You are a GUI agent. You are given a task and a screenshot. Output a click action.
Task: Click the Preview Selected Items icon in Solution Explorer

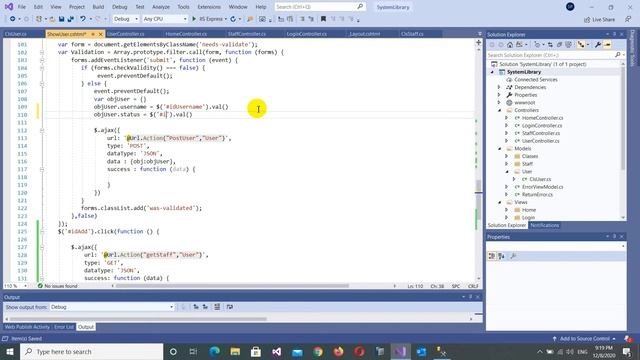pyautogui.click(x=607, y=44)
